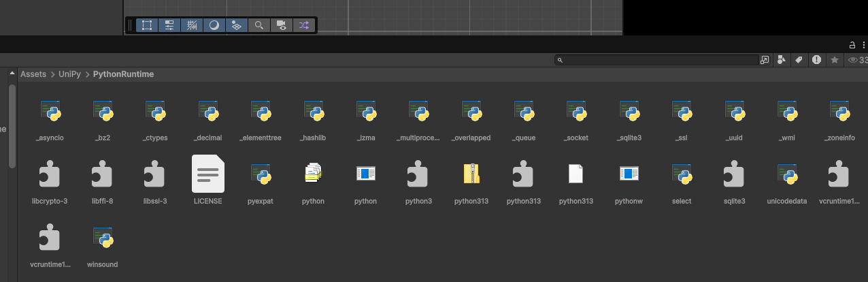
Task: Click the left folder panel scrollbar
Action: pyautogui.click(x=12, y=125)
